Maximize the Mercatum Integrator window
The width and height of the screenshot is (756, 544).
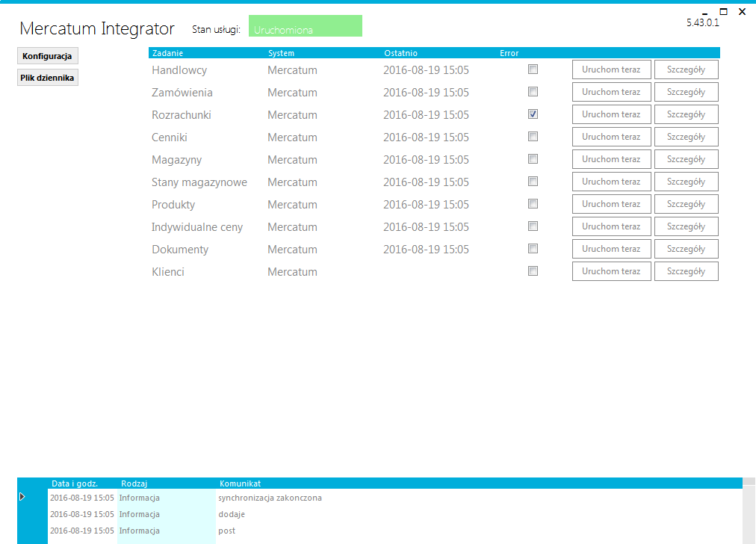pyautogui.click(x=723, y=11)
